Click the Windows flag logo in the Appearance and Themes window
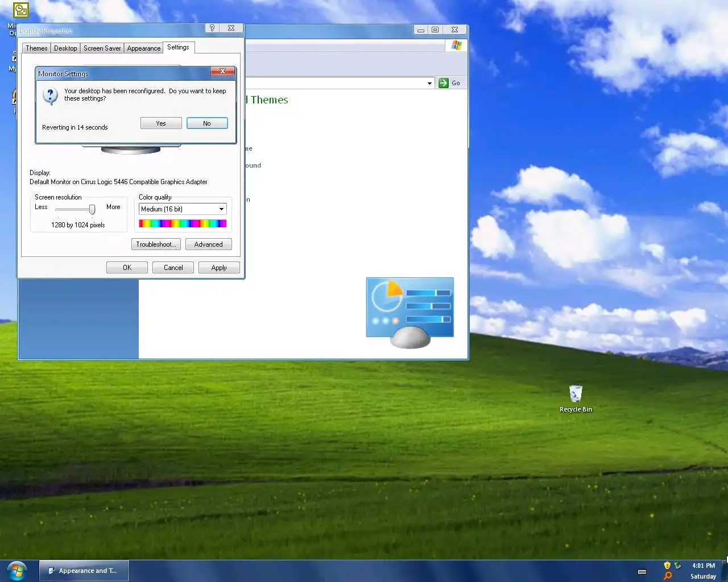 pyautogui.click(x=456, y=45)
